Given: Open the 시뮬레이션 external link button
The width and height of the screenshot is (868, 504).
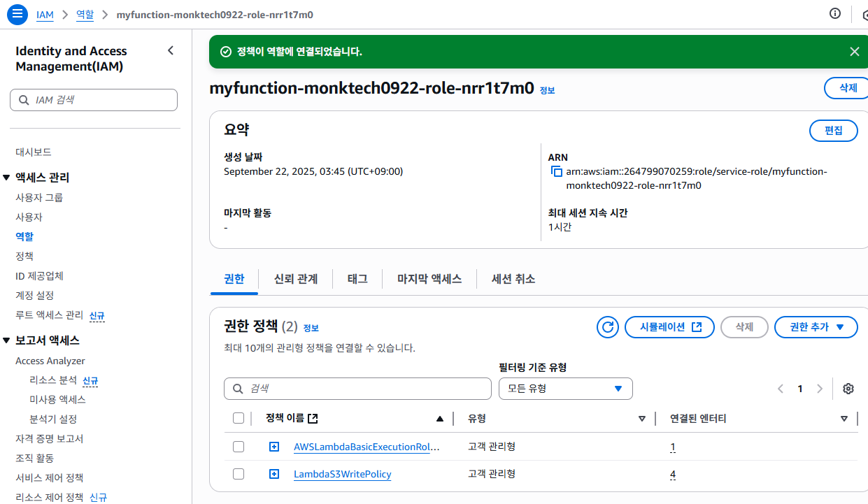Looking at the screenshot, I should click(670, 326).
